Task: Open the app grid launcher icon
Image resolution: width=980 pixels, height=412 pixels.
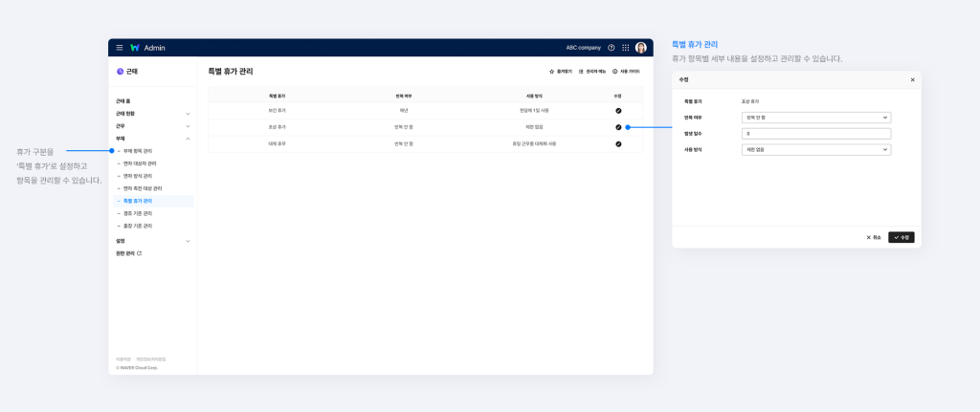Action: click(626, 47)
